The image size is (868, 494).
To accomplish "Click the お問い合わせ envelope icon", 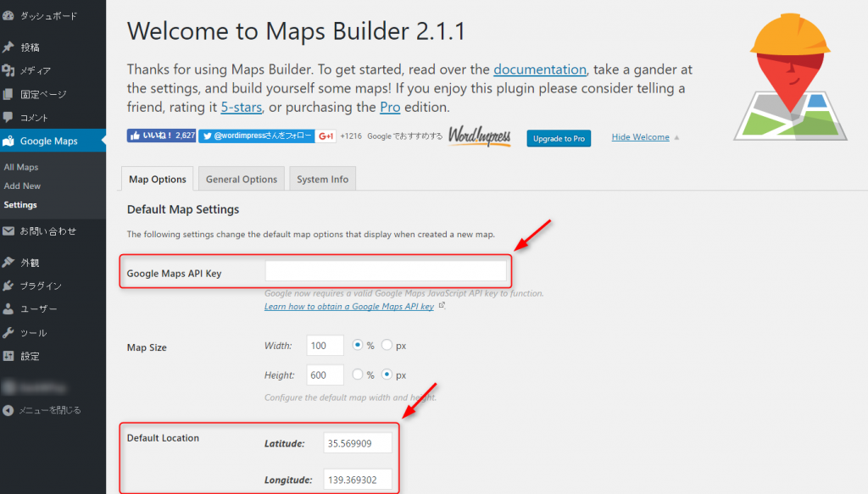I will 8,231.
